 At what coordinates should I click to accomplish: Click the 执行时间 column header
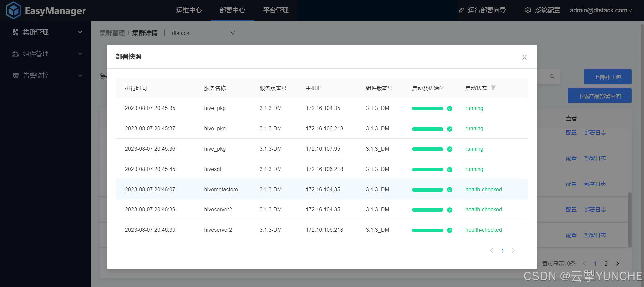click(136, 88)
